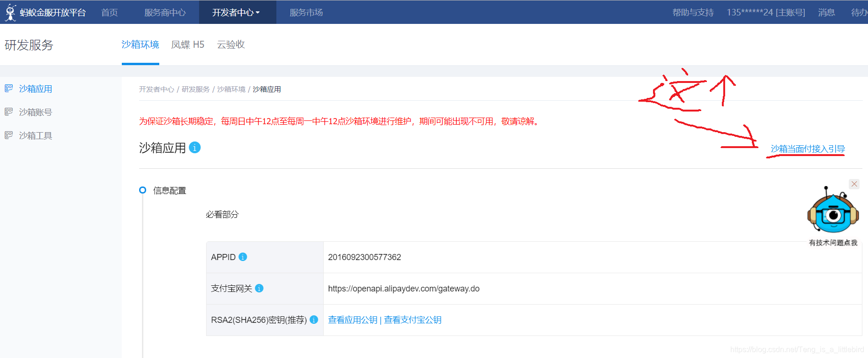Click 查看应用公钥 link

pos(353,320)
